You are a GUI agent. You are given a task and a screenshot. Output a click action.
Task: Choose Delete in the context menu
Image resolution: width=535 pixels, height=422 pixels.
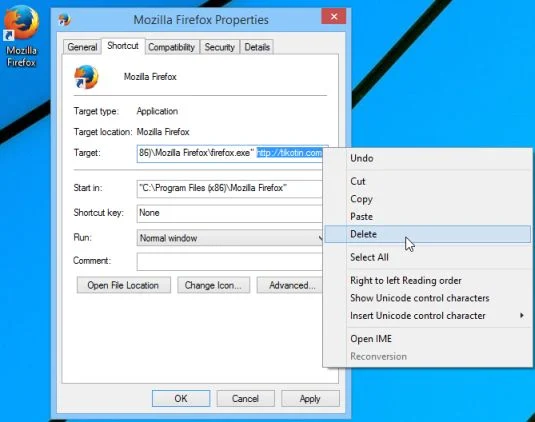(x=428, y=234)
